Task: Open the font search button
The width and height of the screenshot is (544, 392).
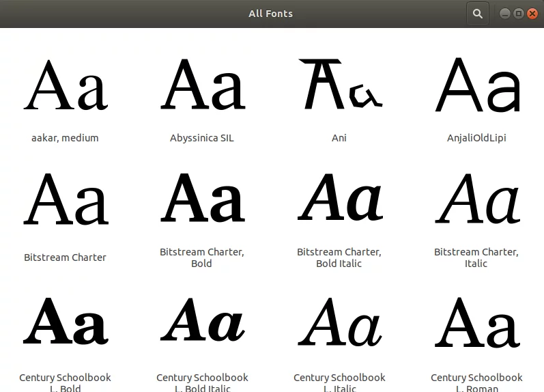Action: coord(478,14)
